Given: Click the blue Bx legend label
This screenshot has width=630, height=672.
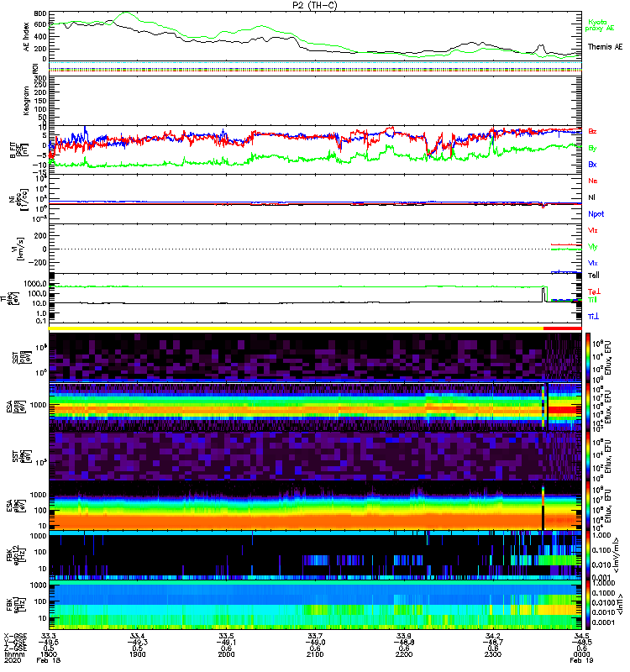Looking at the screenshot, I should click(x=592, y=165).
